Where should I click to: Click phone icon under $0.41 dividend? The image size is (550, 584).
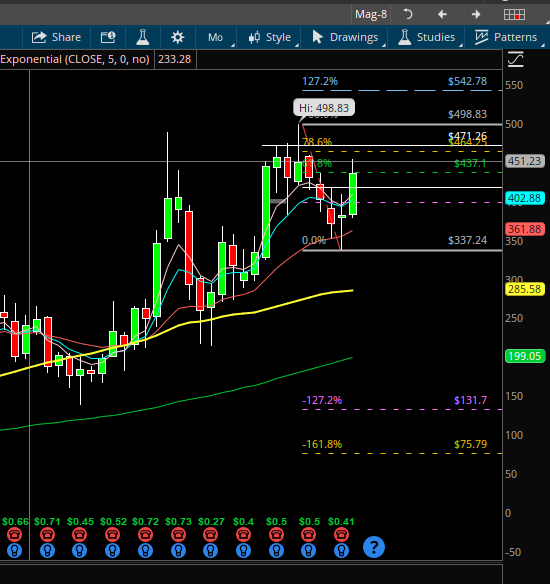[341, 535]
